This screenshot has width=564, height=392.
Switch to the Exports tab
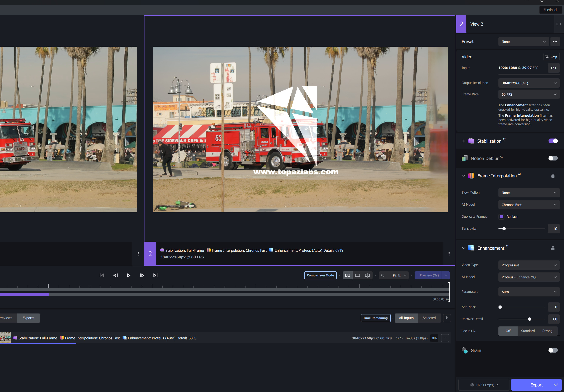click(x=28, y=318)
